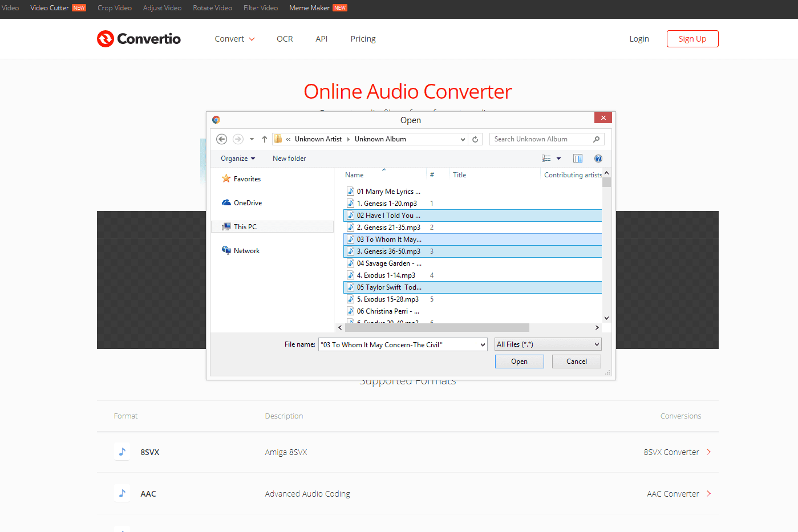Expand the view options dropdown arrow
The width and height of the screenshot is (798, 532).
(x=558, y=159)
